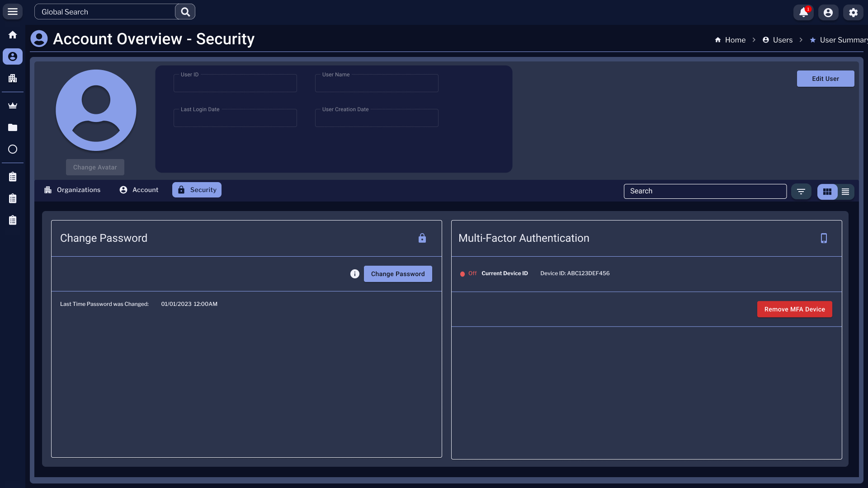This screenshot has height=488, width=868.
Task: Click the phone icon in Multi-Factor Authentication card
Action: click(824, 238)
